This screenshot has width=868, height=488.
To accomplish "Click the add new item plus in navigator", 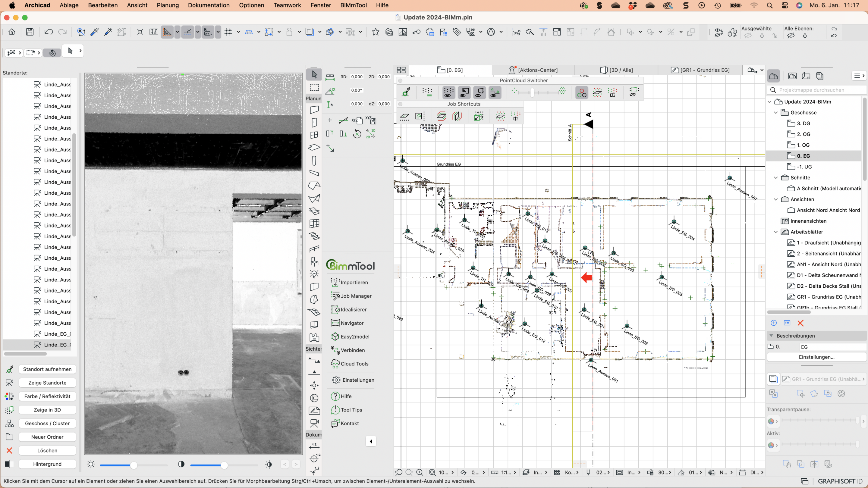I will (774, 323).
